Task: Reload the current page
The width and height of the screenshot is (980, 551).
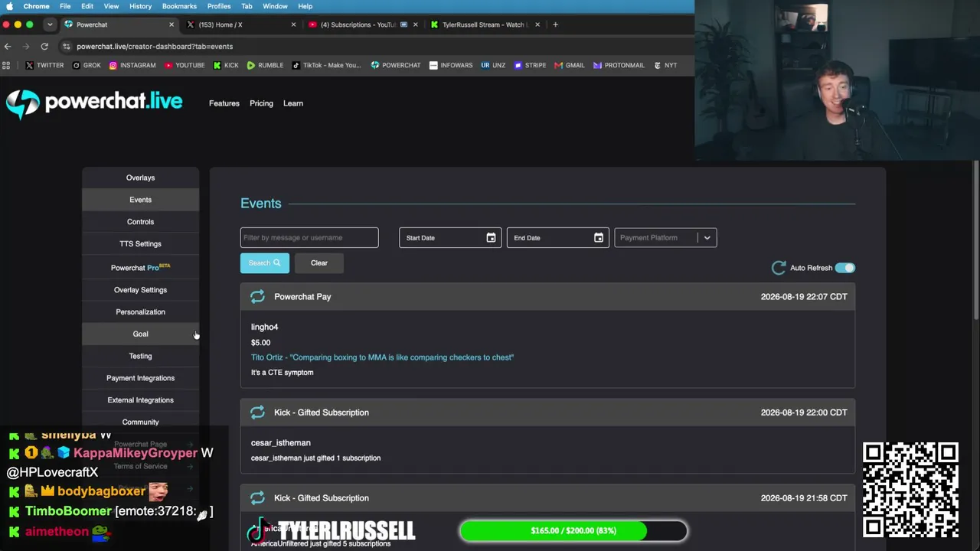Action: tap(44, 46)
